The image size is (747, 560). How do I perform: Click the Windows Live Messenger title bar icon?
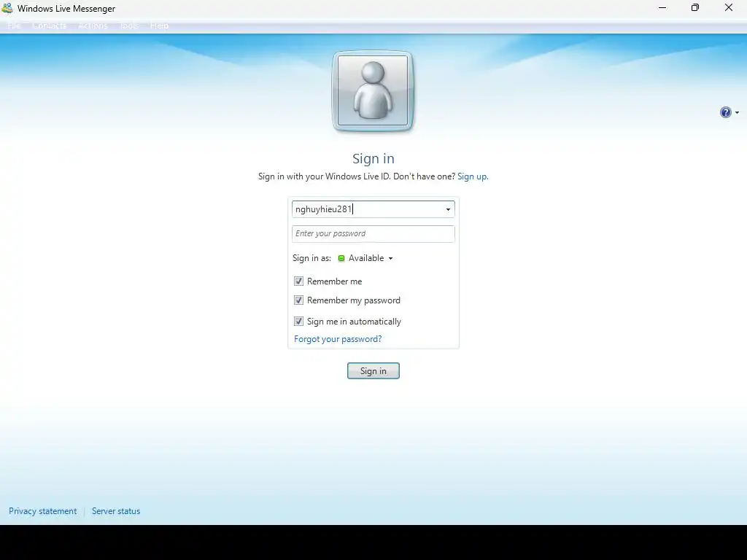[7, 8]
